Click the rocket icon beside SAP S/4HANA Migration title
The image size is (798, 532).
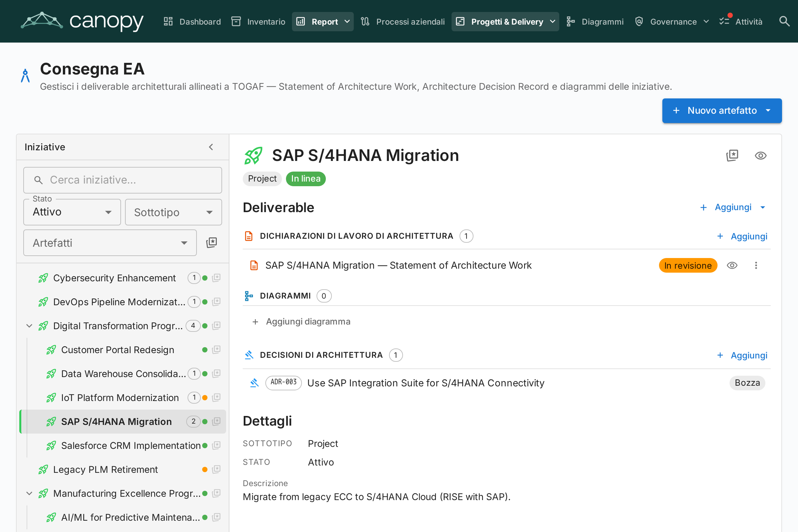(x=253, y=155)
